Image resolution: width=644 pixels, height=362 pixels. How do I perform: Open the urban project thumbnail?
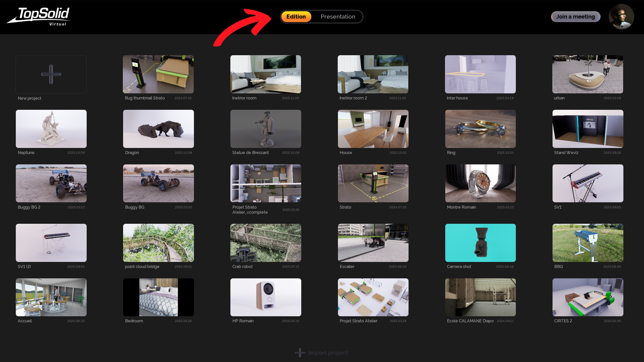click(588, 74)
